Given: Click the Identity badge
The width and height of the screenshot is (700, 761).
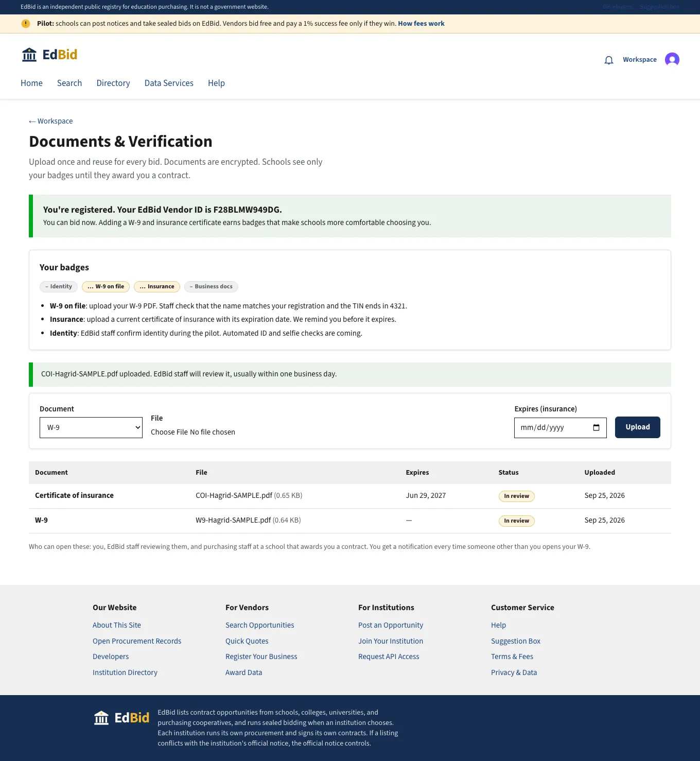Looking at the screenshot, I should (x=59, y=287).
